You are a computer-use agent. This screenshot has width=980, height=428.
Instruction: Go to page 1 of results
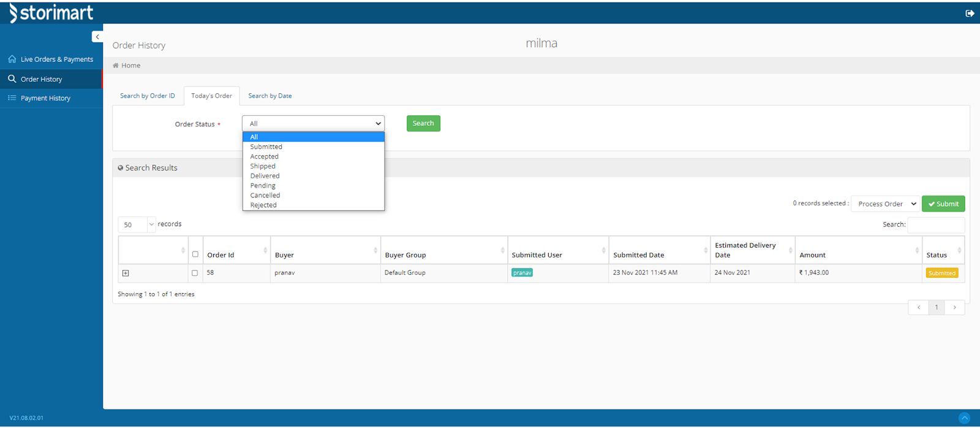tap(937, 307)
